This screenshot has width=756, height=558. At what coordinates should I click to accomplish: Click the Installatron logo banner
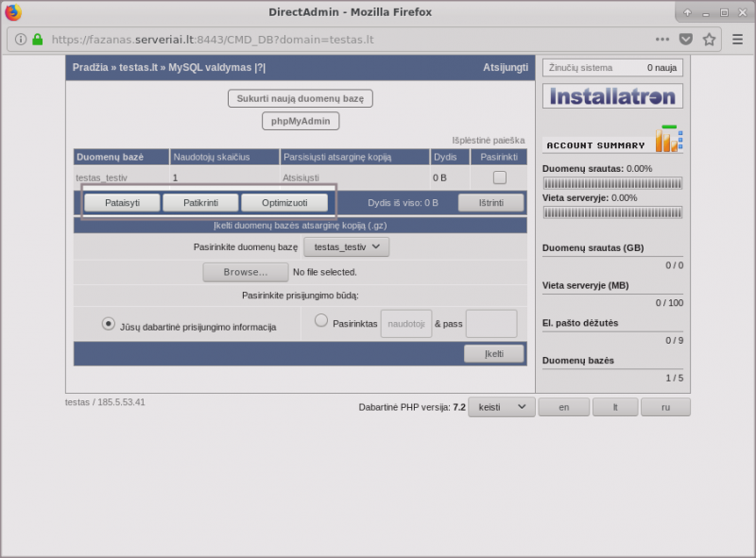click(612, 96)
